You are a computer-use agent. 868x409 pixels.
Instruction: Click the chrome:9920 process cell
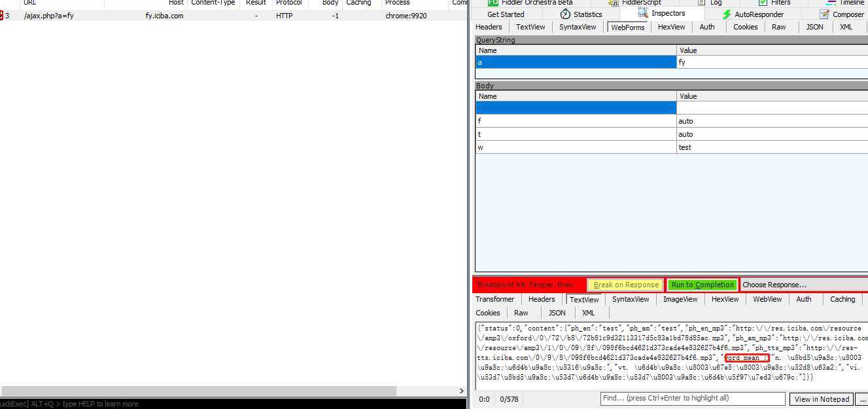(x=406, y=15)
